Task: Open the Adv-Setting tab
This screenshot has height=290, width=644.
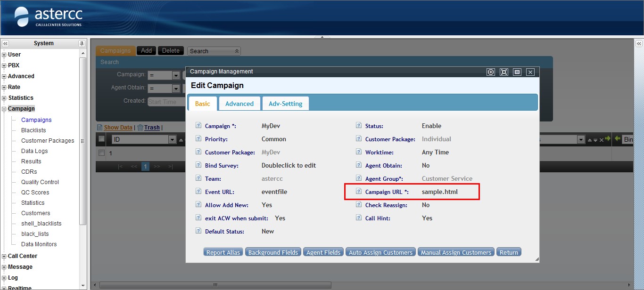Action: click(x=285, y=104)
